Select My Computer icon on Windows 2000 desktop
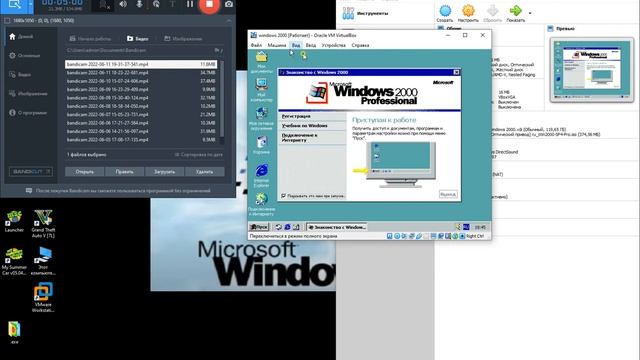 pyautogui.click(x=261, y=90)
